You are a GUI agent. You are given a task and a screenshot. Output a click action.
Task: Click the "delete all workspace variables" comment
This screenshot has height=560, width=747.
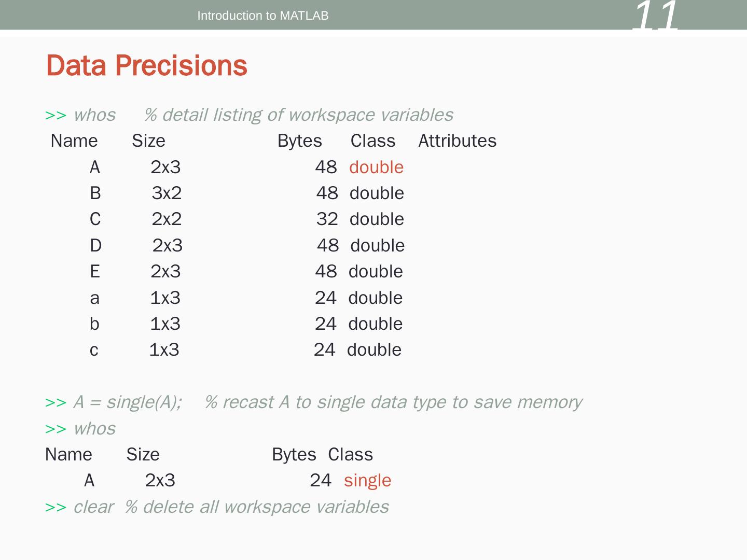[257, 507]
